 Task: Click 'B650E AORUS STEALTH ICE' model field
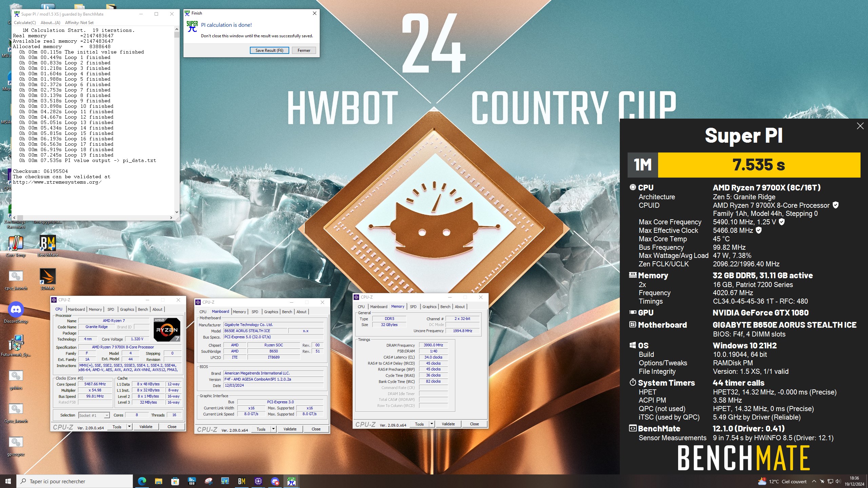[255, 331]
